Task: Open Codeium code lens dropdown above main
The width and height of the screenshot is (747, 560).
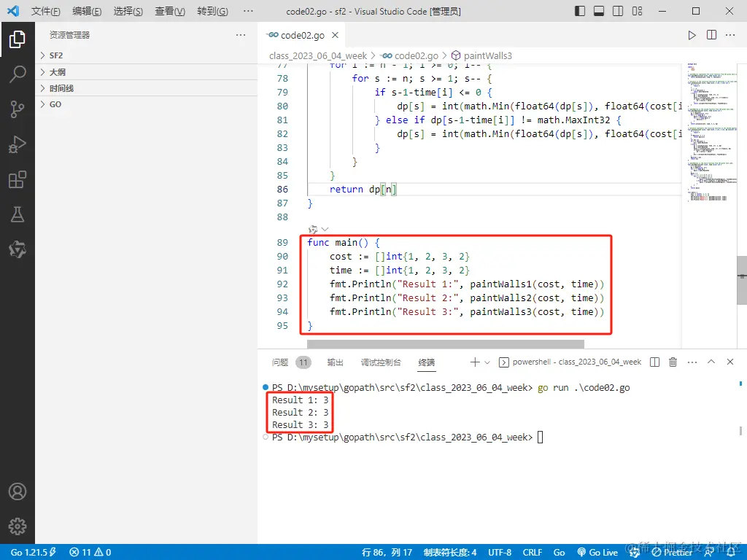Action: click(x=325, y=230)
